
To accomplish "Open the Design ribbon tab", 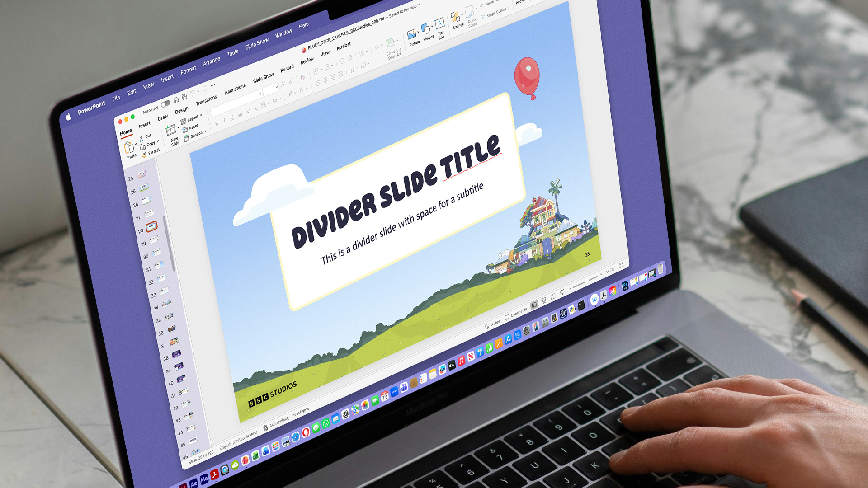I will (182, 110).
